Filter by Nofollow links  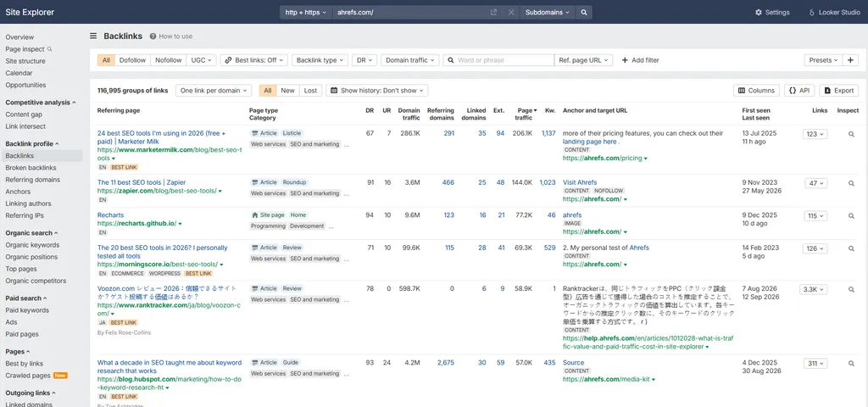[x=169, y=60]
